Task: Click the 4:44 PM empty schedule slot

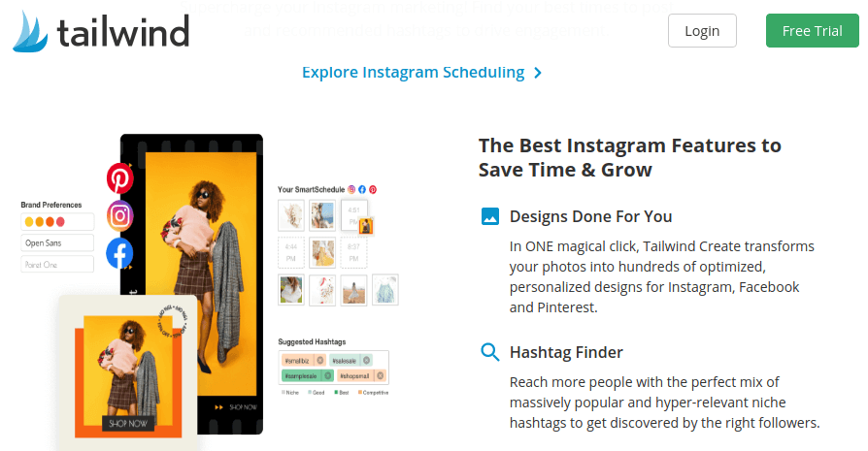Action: pos(291,252)
